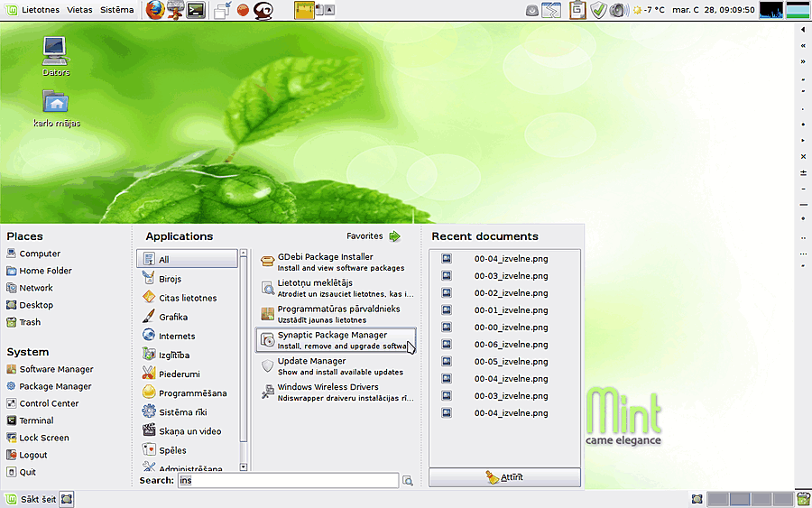Launch Windows Wireless Drivers
812x508 pixels.
[336, 392]
